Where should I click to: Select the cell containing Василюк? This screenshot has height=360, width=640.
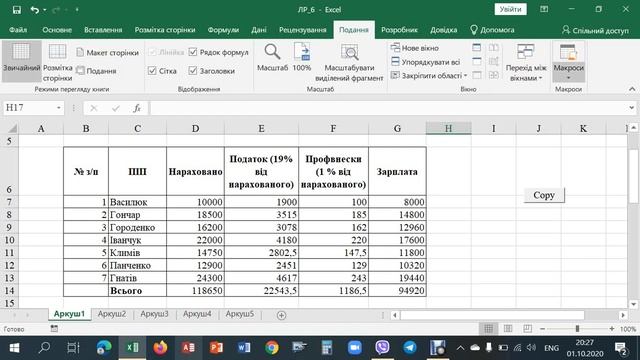click(x=137, y=202)
